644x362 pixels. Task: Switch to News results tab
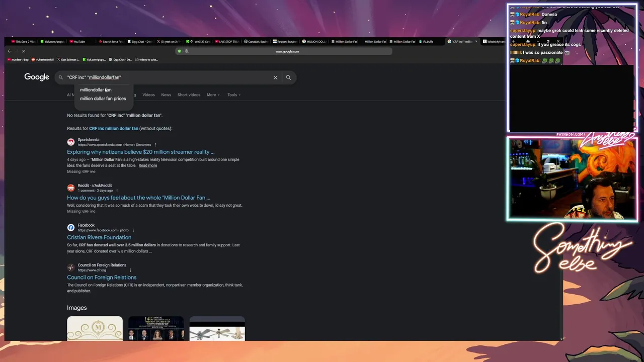pyautogui.click(x=166, y=95)
